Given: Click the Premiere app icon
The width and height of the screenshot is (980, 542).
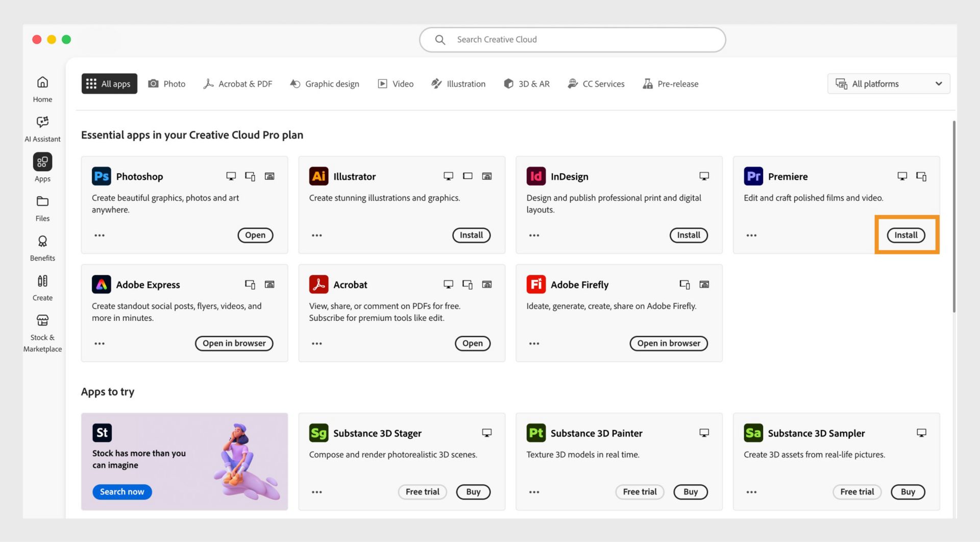Looking at the screenshot, I should pyautogui.click(x=753, y=176).
